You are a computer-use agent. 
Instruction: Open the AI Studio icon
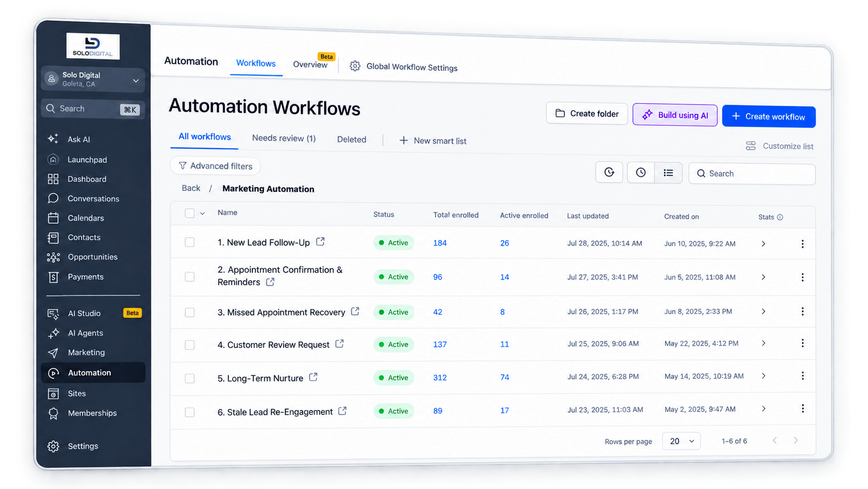point(53,313)
